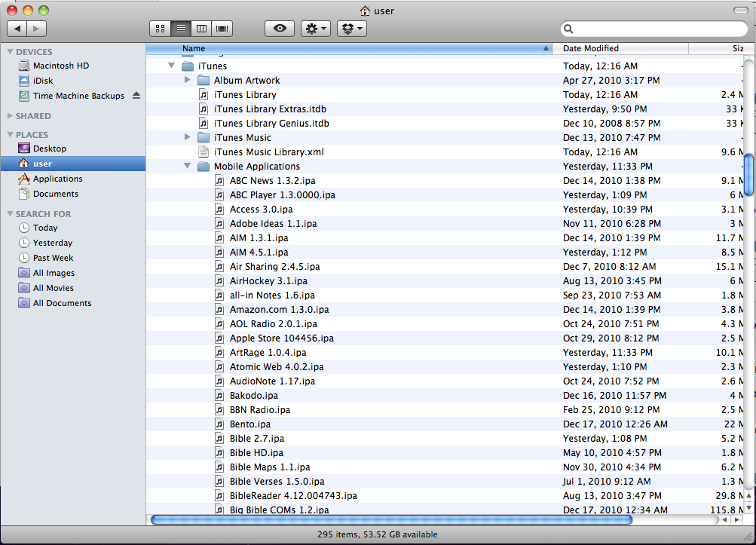Collapse the iTunes folder
Image resolution: width=756 pixels, height=545 pixels.
point(172,66)
